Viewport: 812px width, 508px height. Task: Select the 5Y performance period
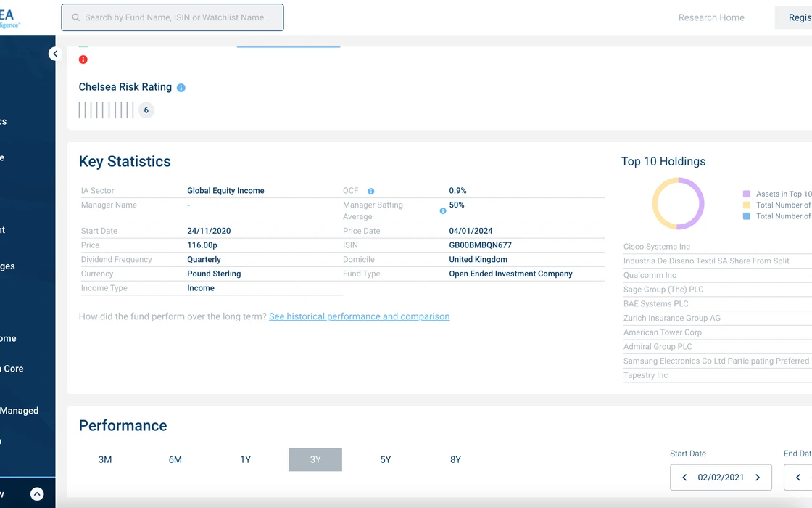point(386,460)
